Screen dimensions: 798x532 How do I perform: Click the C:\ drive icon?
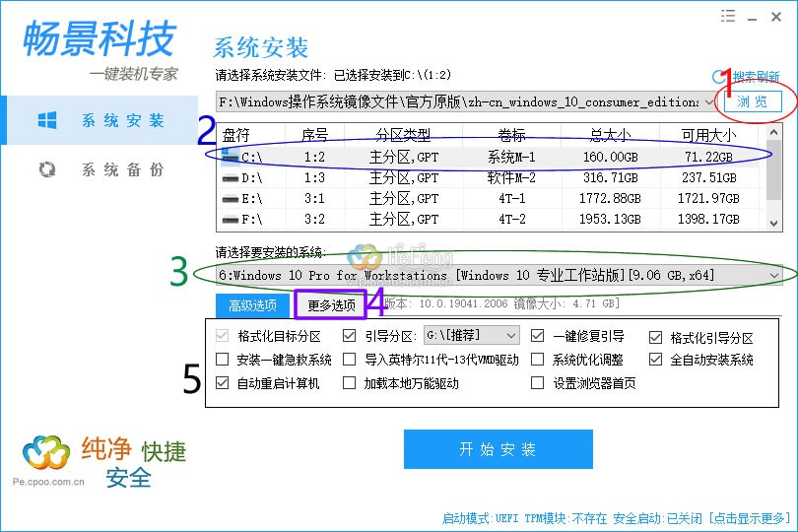231,158
